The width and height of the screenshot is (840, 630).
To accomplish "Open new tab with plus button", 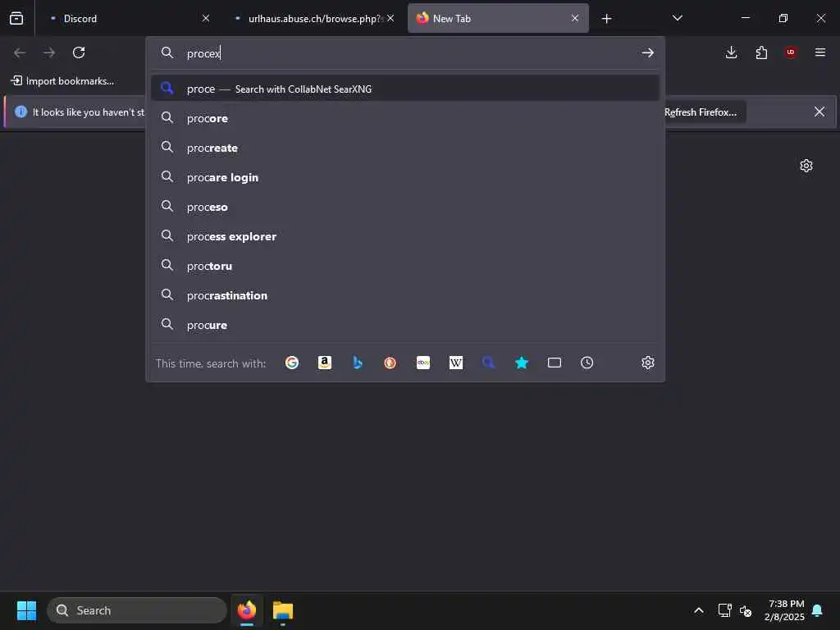I will [x=606, y=19].
